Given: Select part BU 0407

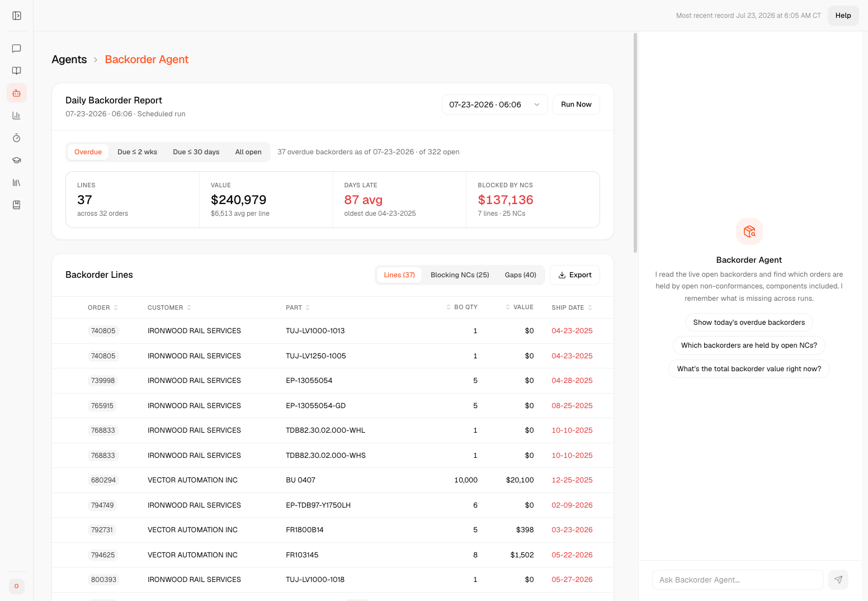Looking at the screenshot, I should [301, 480].
